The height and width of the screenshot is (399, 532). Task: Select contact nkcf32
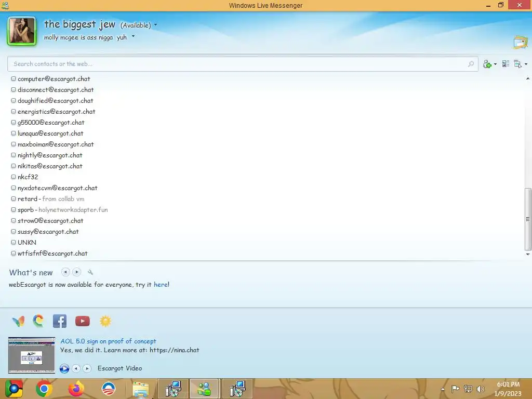pos(28,177)
